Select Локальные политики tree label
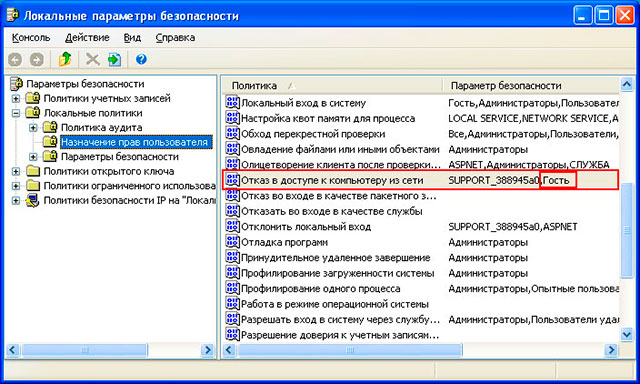 tap(93, 113)
